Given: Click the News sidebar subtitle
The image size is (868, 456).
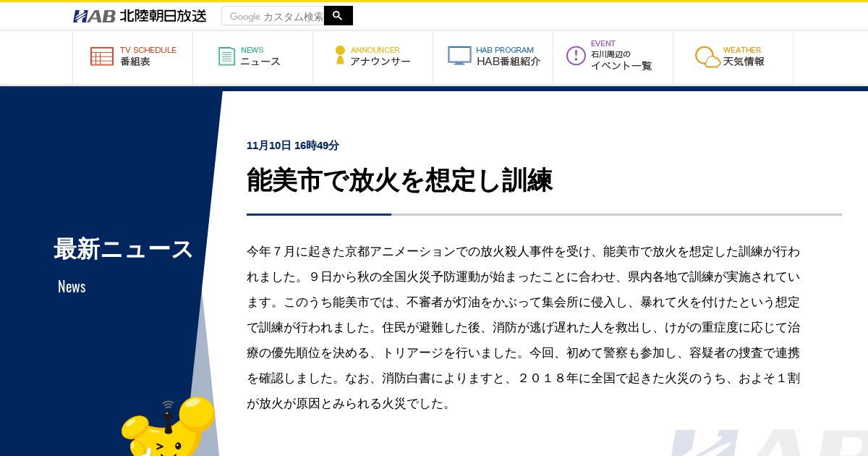Looking at the screenshot, I should point(72,287).
